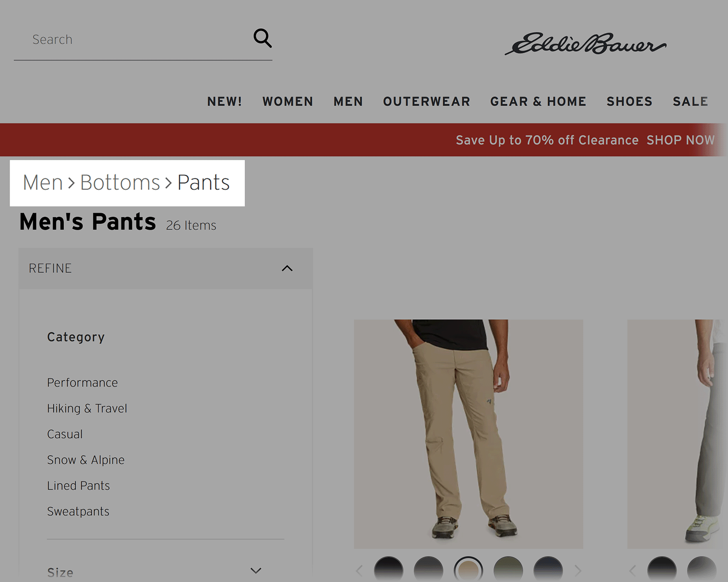Click the SHOP NOW clearance link
Viewport: 728px width, 582px height.
click(681, 140)
